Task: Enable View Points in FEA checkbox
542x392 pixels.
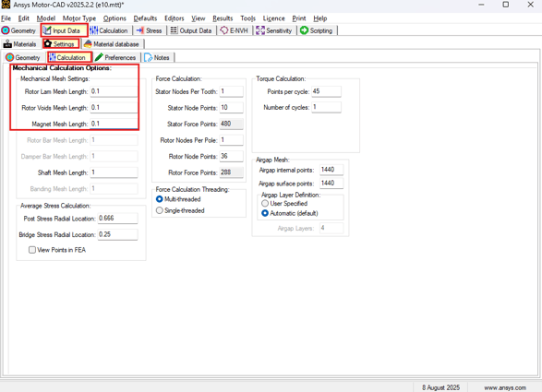Action: (57, 250)
